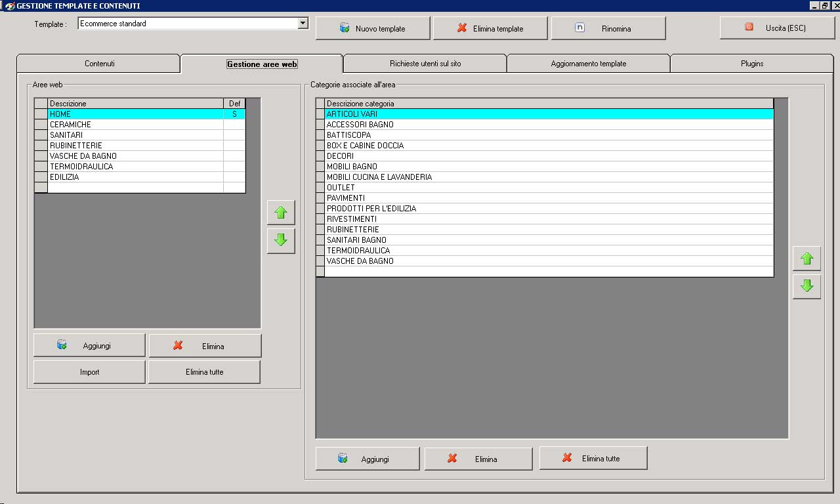Click the Elimina template button
The image size is (840, 504).
[x=490, y=28]
